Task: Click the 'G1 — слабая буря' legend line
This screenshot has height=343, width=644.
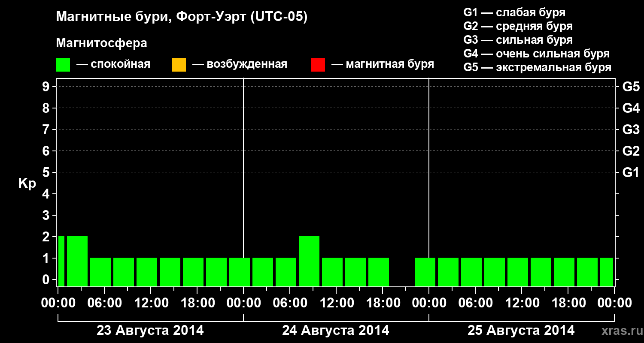Action: click(x=514, y=12)
